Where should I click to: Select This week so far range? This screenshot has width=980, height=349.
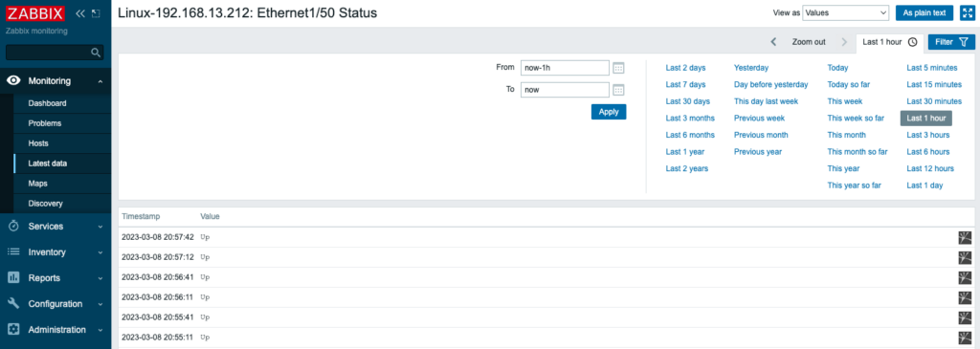point(856,118)
